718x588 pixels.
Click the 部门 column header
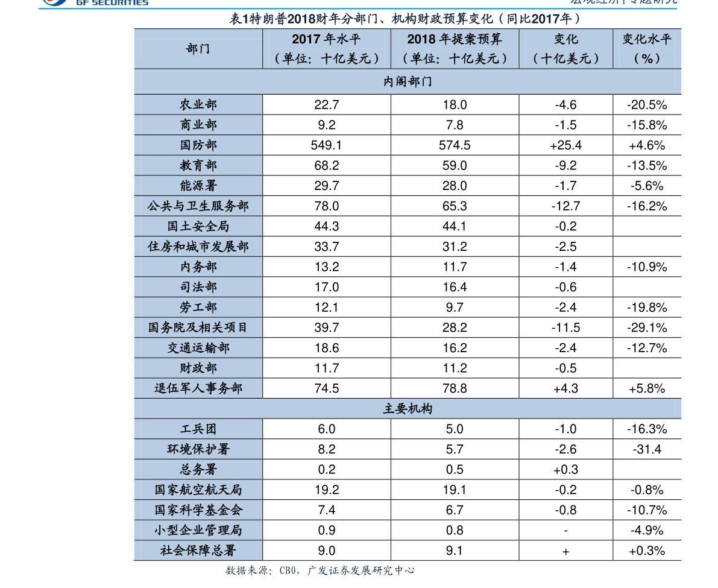click(198, 49)
